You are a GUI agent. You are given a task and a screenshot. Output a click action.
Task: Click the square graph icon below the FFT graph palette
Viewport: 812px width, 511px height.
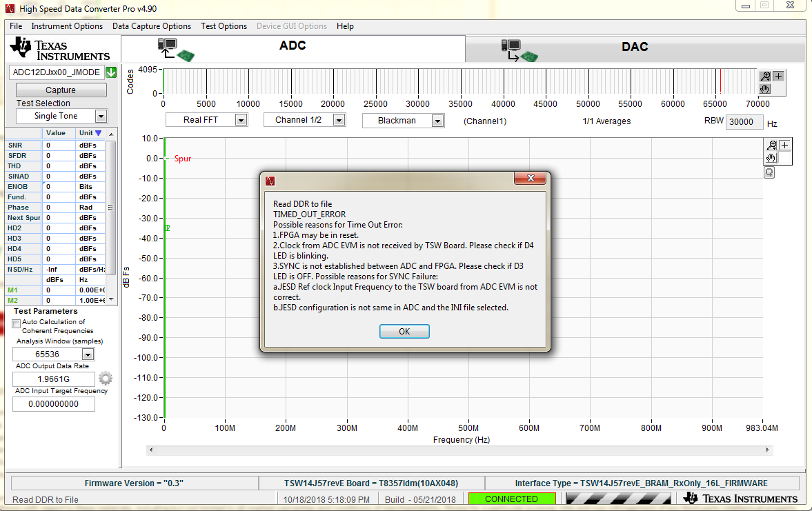(x=769, y=172)
